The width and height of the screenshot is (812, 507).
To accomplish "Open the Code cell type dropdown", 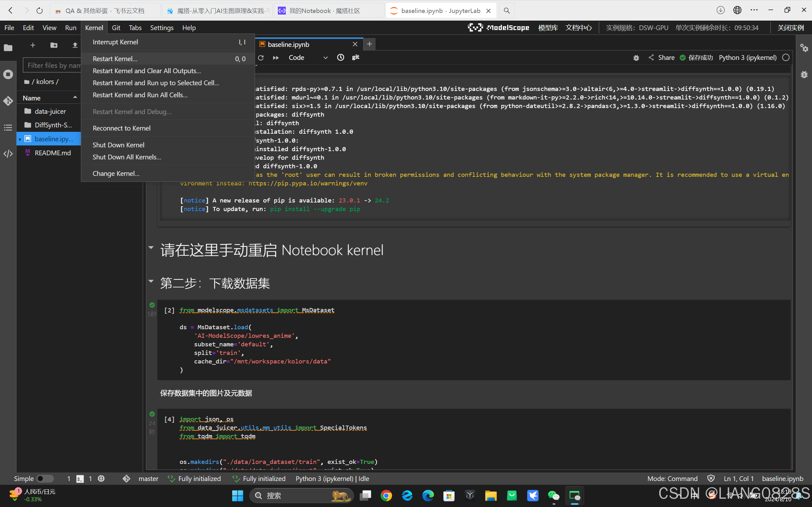I will (307, 57).
